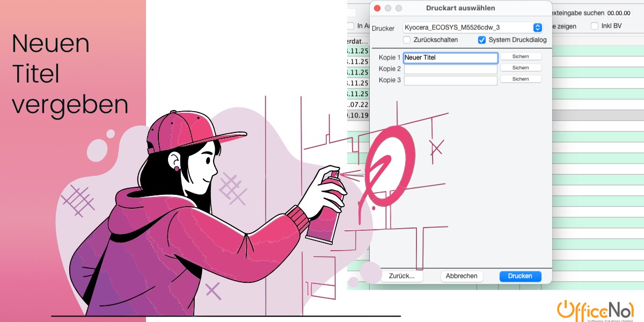The height and width of the screenshot is (322, 644).
Task: Go back with the Zurück... button
Action: tap(402, 276)
